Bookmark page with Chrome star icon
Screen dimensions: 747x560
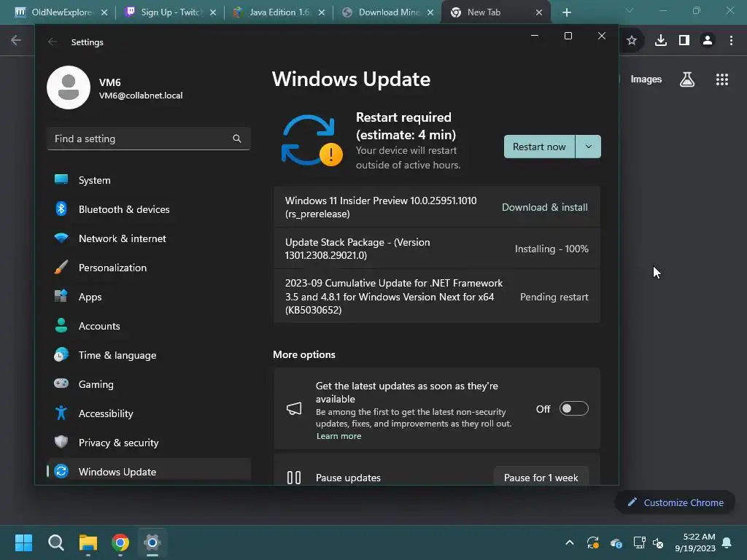[632, 41]
